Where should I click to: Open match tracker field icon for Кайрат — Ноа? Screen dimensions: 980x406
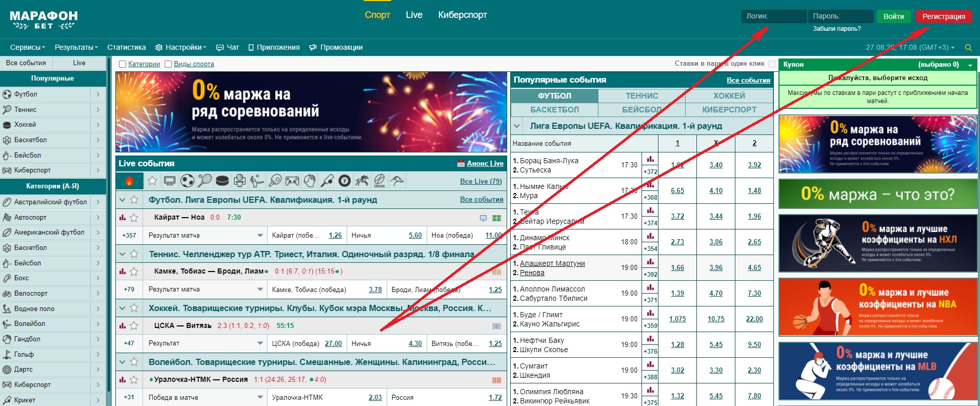point(496,218)
